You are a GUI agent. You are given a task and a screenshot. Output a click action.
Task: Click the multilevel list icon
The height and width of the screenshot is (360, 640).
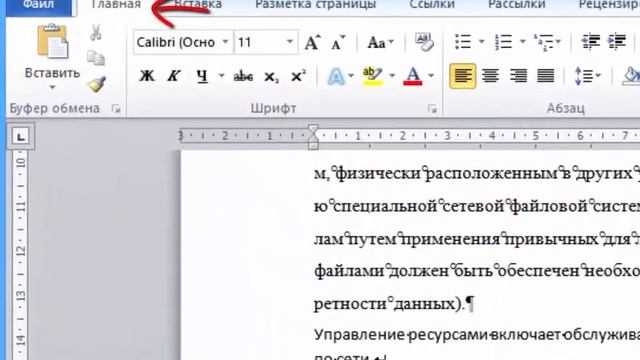(544, 42)
